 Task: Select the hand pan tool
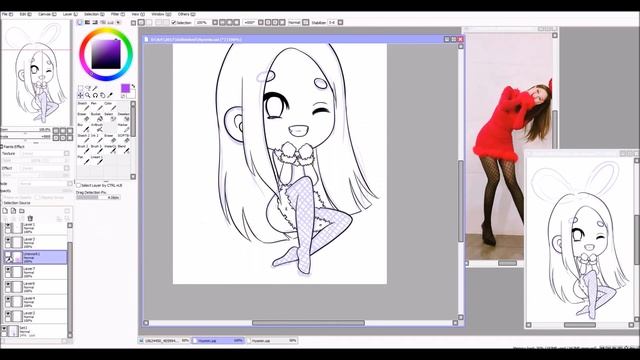click(x=102, y=96)
